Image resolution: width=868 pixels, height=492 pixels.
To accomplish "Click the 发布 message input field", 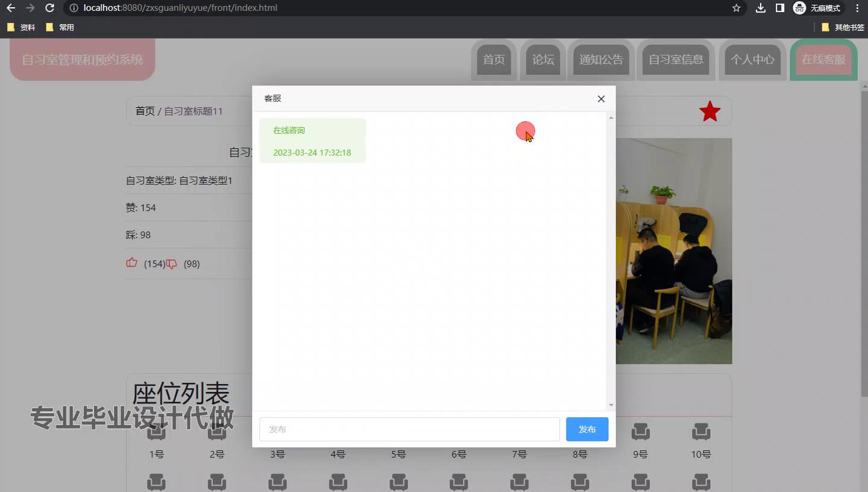I will tap(410, 429).
